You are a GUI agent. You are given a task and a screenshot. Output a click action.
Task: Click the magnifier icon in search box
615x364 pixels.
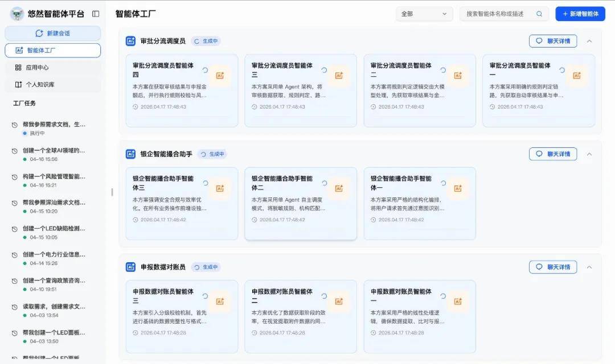pos(539,14)
